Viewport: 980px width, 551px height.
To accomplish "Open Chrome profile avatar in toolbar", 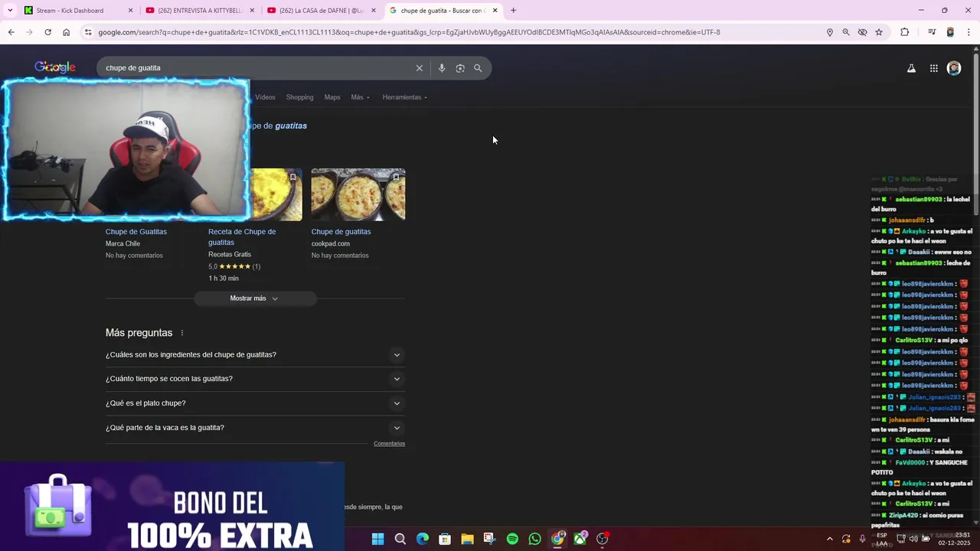I will pyautogui.click(x=950, y=32).
